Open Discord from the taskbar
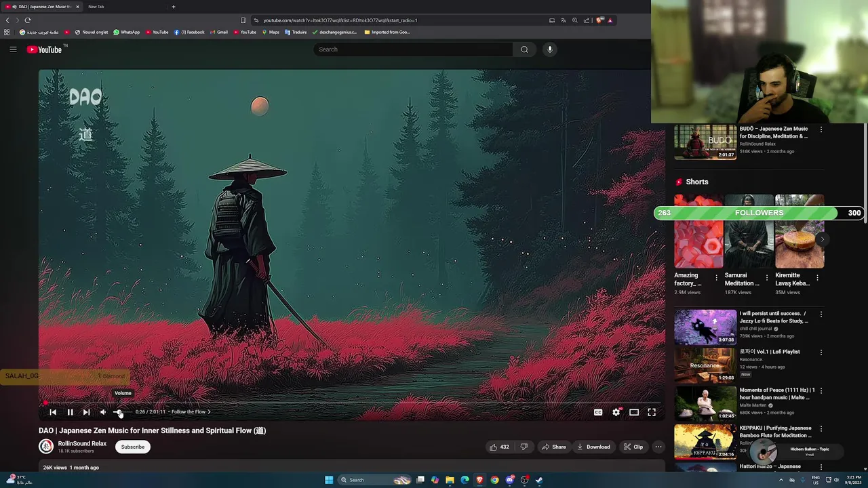The width and height of the screenshot is (868, 488). pos(509,480)
